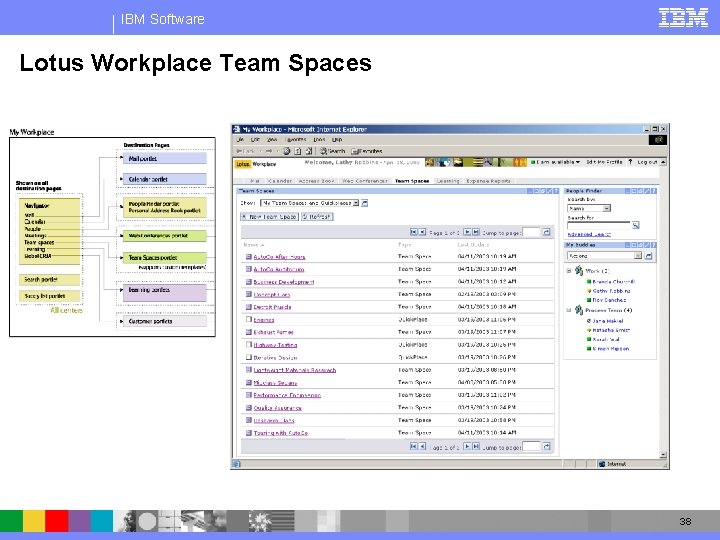The height and width of the screenshot is (540, 720).
Task: Go to first page in bottom pager
Action: tap(413, 446)
